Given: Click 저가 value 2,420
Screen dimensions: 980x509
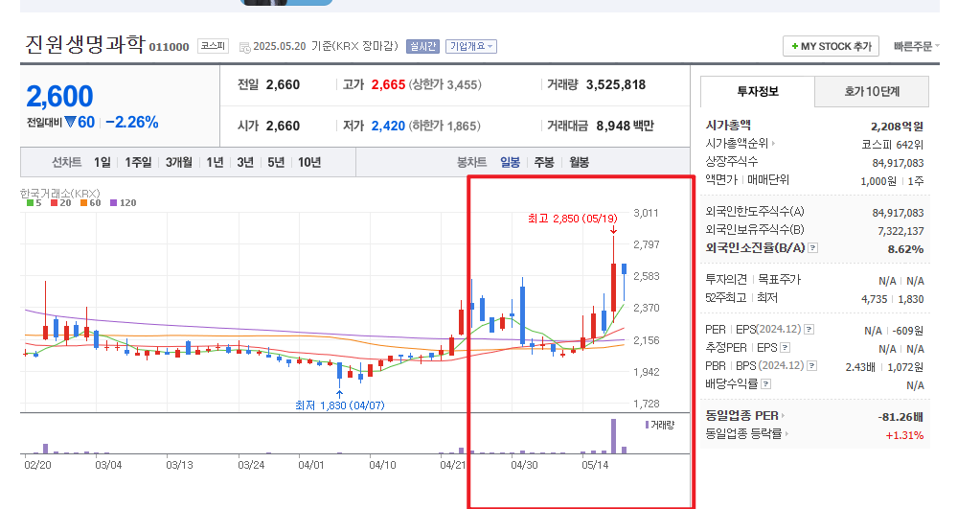Looking at the screenshot, I should point(388,126).
